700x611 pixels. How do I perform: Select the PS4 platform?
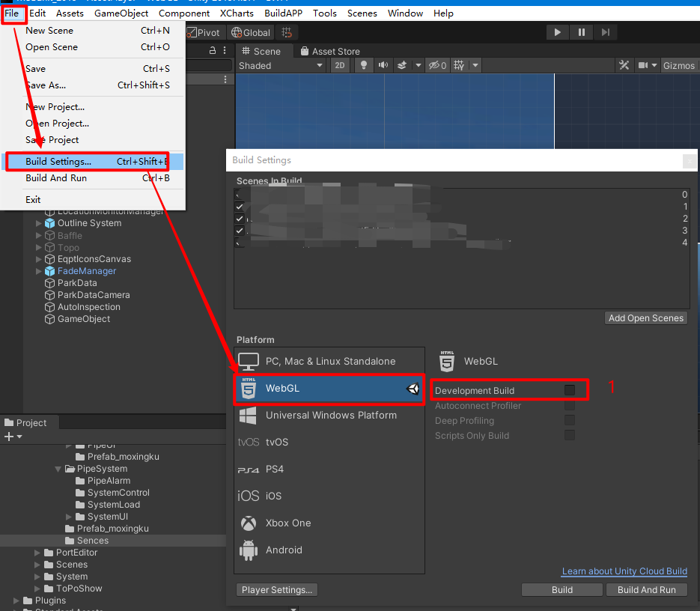click(329, 469)
